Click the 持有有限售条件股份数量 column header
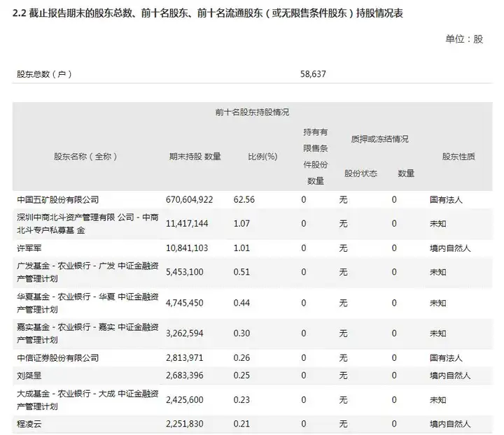This screenshot has width=504, height=435. [315, 157]
